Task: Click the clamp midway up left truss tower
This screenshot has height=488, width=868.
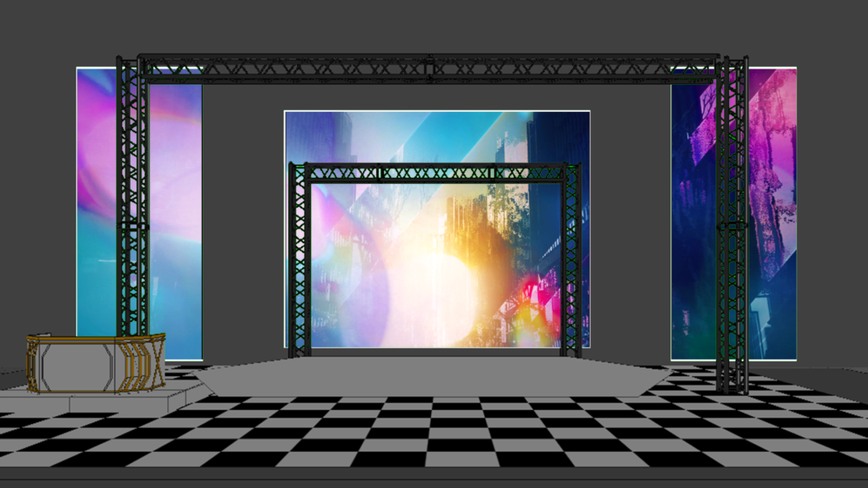Action: [x=132, y=226]
